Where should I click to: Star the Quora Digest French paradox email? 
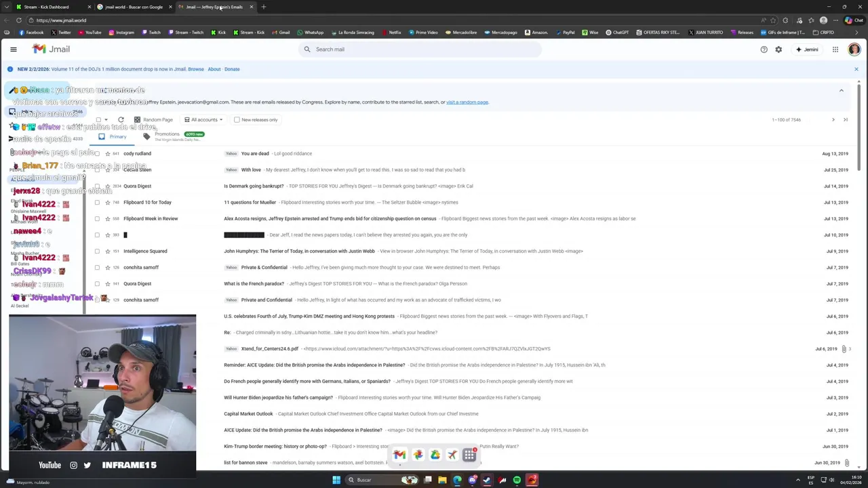[x=106, y=284]
